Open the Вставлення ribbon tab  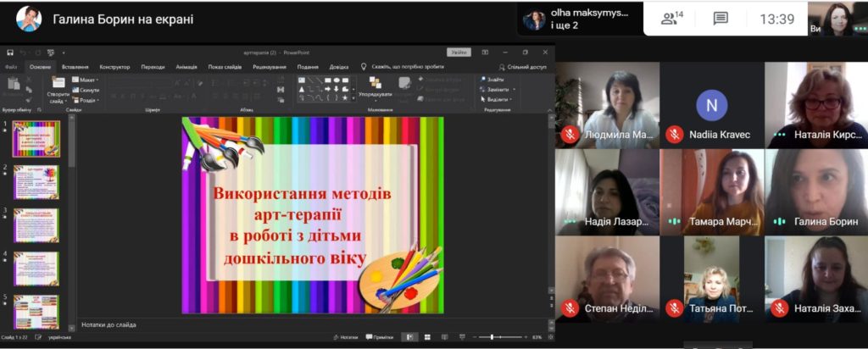point(75,67)
